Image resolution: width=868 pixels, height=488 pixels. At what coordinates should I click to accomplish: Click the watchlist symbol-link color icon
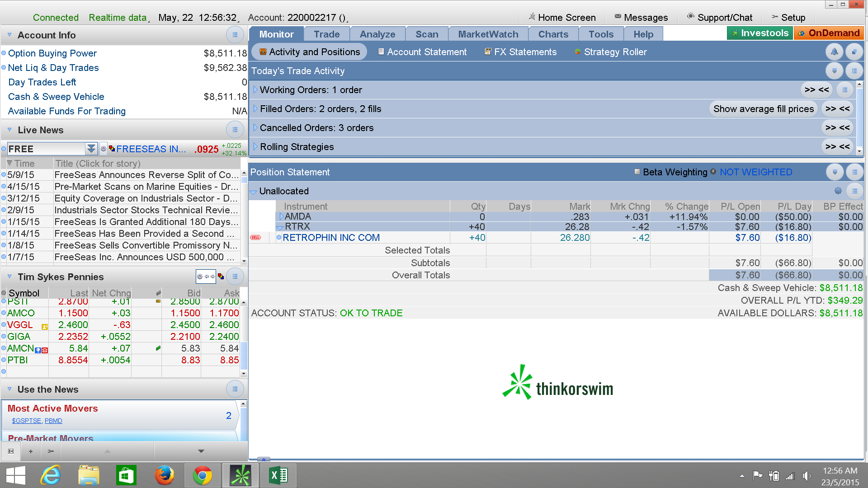pos(221,277)
